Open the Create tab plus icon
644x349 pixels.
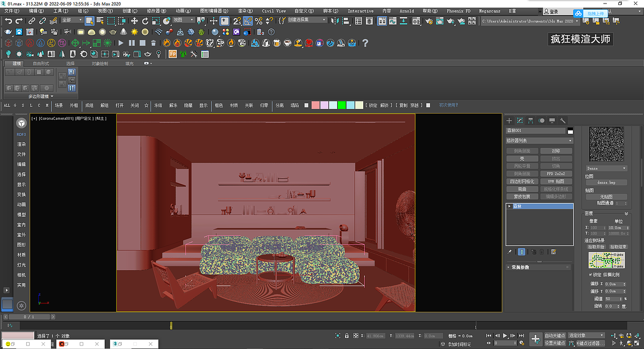click(x=509, y=121)
